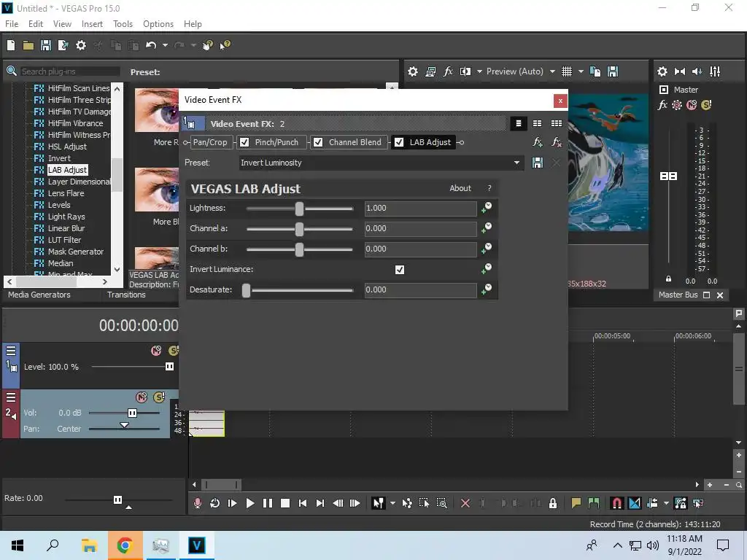Click the Video Output FX icon in the Preview panel

(x=448, y=71)
